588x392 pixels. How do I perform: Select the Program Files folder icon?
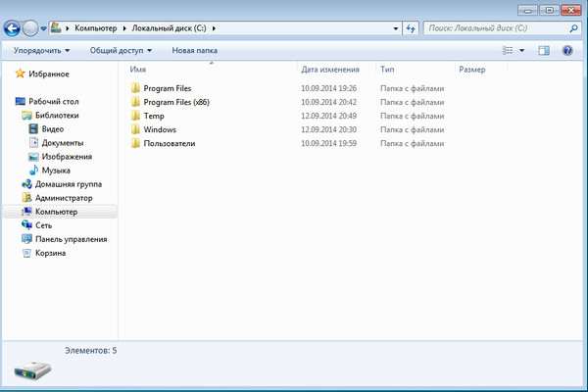135,88
